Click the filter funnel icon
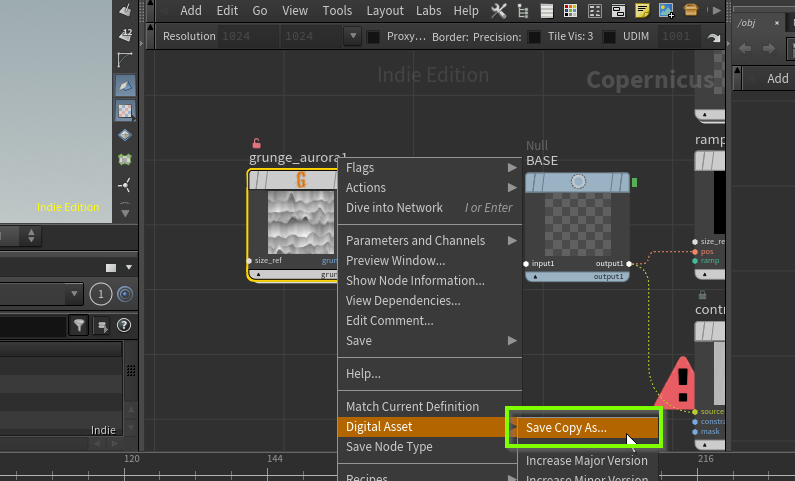 78,325
